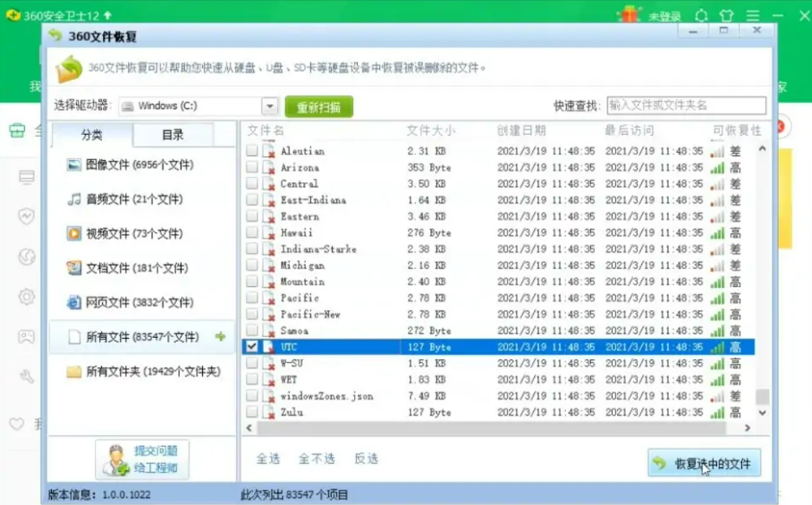Sort by 文件名 column header
The height and width of the screenshot is (505, 812).
266,130
